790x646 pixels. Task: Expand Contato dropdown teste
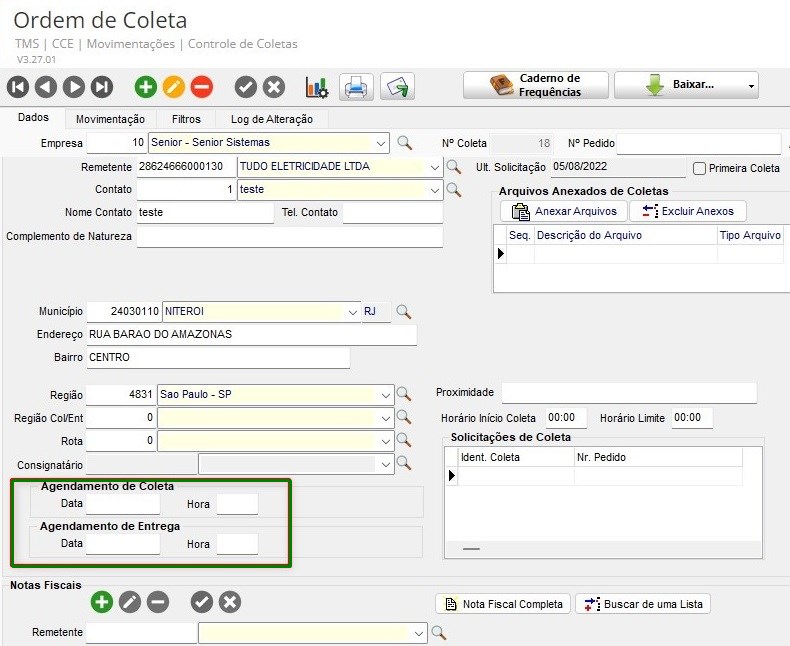(435, 190)
